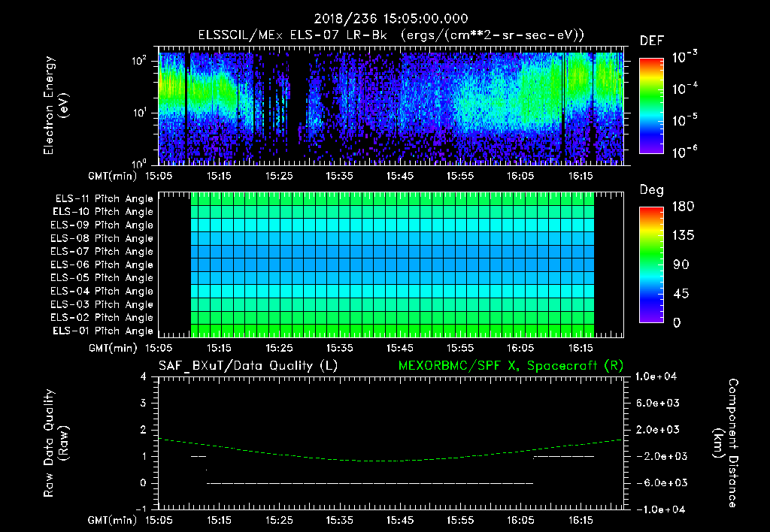Click the DEF color bar legend
The image size is (770, 532).
[x=651, y=106]
